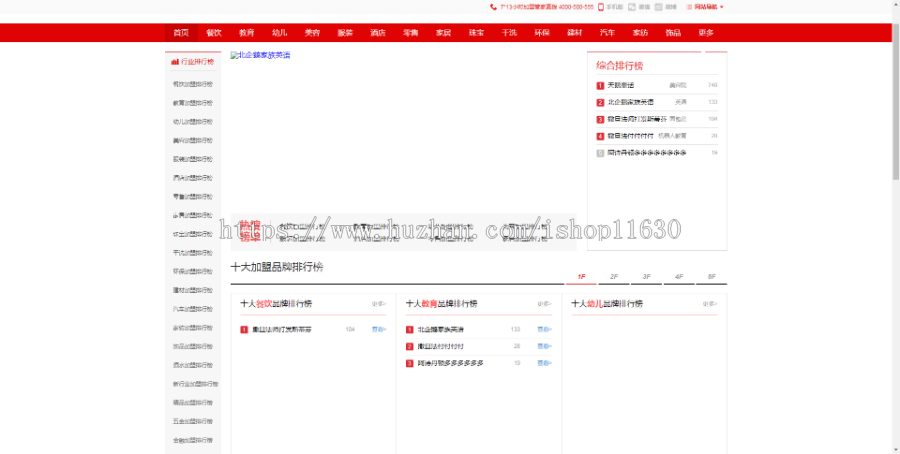Screen dimensions: 900x454
Task: Open first brand 北企鹅家族英语 in 十大教育品牌排行榜
Action: tap(441, 330)
